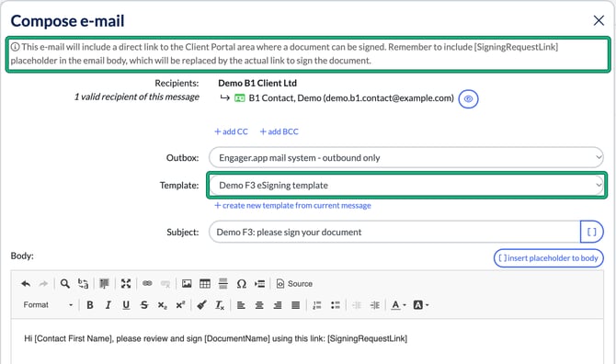The image size is (616, 364).
Task: Remove formatting with Tx icon
Action: click(x=220, y=305)
